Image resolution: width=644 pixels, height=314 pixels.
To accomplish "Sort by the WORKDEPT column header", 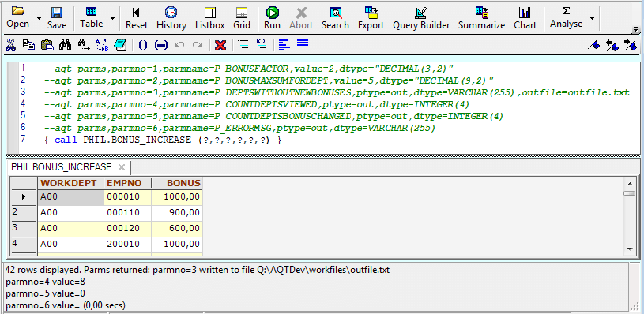I will tap(70, 183).
